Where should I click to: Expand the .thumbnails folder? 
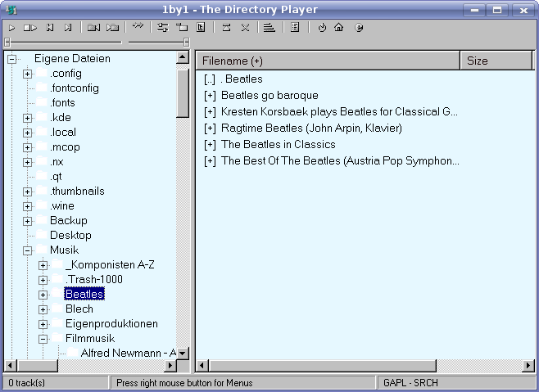(x=28, y=191)
